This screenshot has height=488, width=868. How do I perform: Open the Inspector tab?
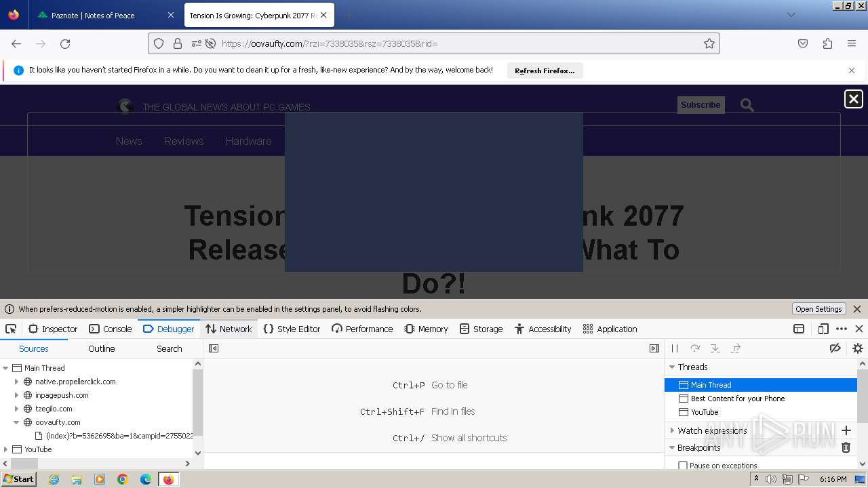tap(53, 329)
